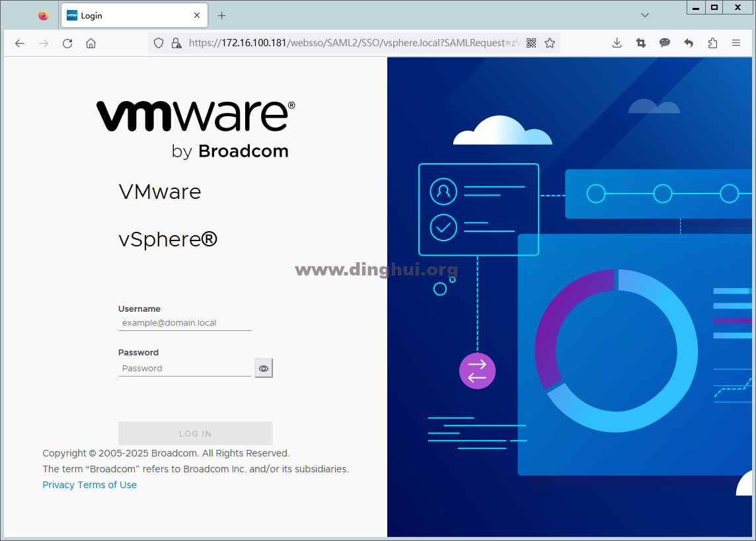This screenshot has height=541, width=756.
Task: Expand the list all tabs chevron
Action: point(644,15)
